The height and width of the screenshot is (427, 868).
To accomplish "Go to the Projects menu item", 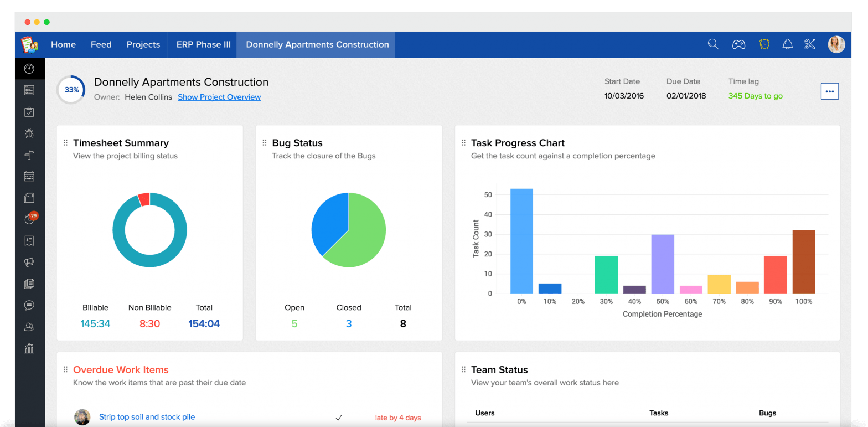I will point(143,44).
